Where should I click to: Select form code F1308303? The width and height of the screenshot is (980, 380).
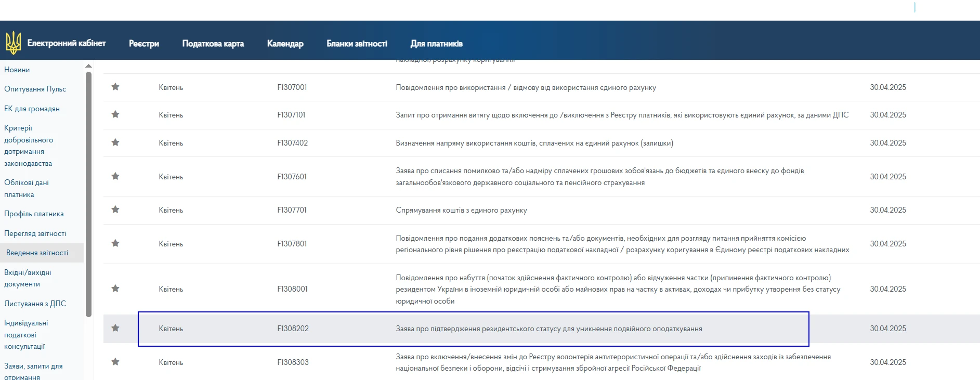(293, 362)
